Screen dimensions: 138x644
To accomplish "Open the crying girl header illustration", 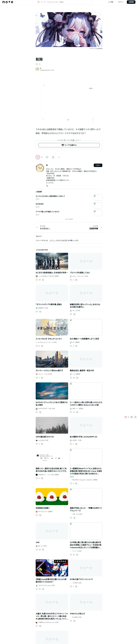I will 69,30.
